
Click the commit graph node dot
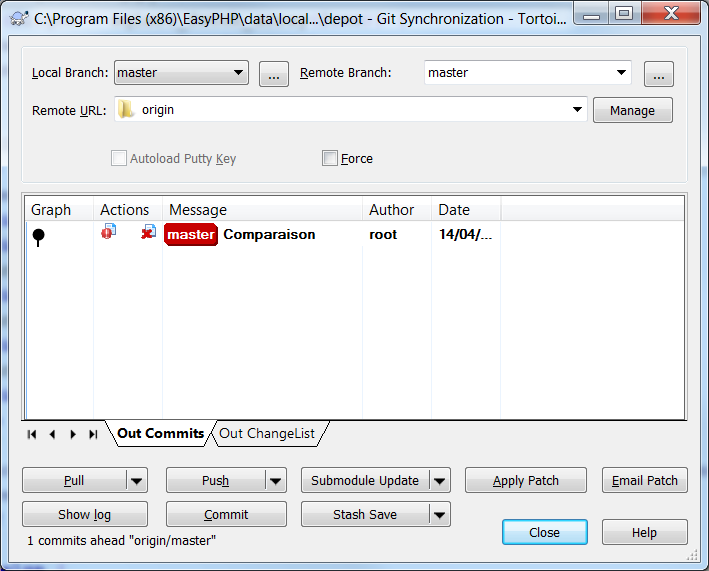pos(39,236)
